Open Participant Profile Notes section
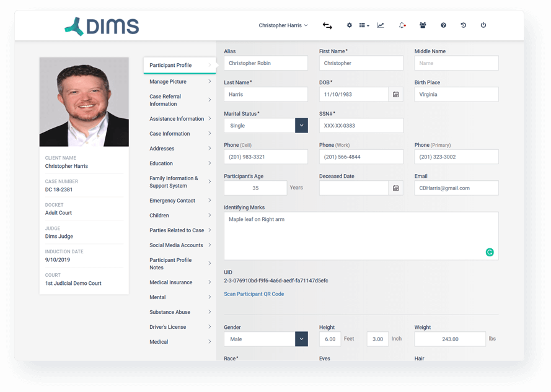The image size is (551, 392). click(180, 264)
